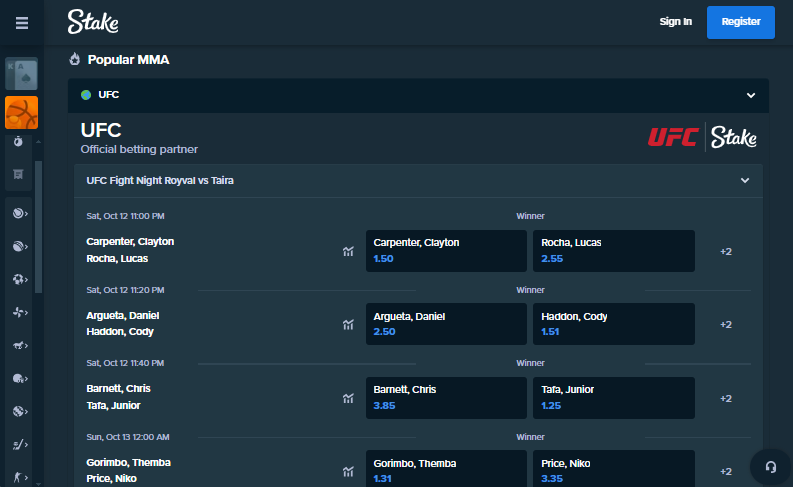Viewport: 793px width, 487px height.
Task: Click the Register button
Action: (740, 22)
